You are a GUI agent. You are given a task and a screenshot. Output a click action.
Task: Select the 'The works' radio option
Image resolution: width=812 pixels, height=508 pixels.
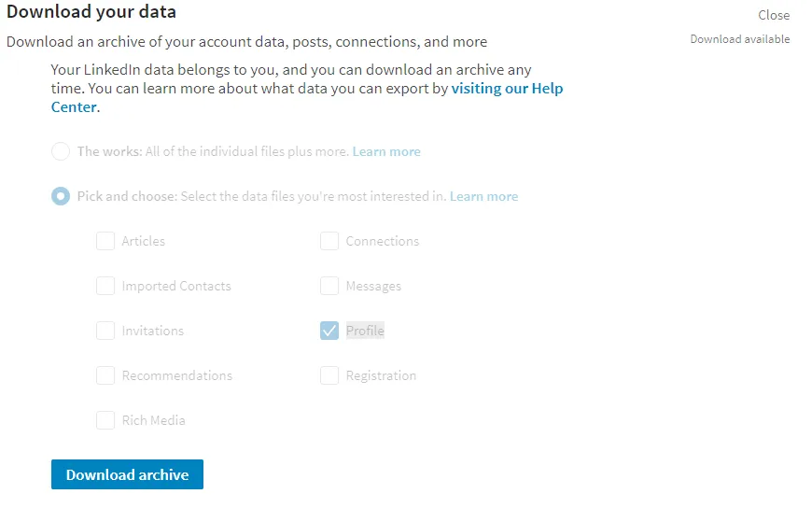61,151
